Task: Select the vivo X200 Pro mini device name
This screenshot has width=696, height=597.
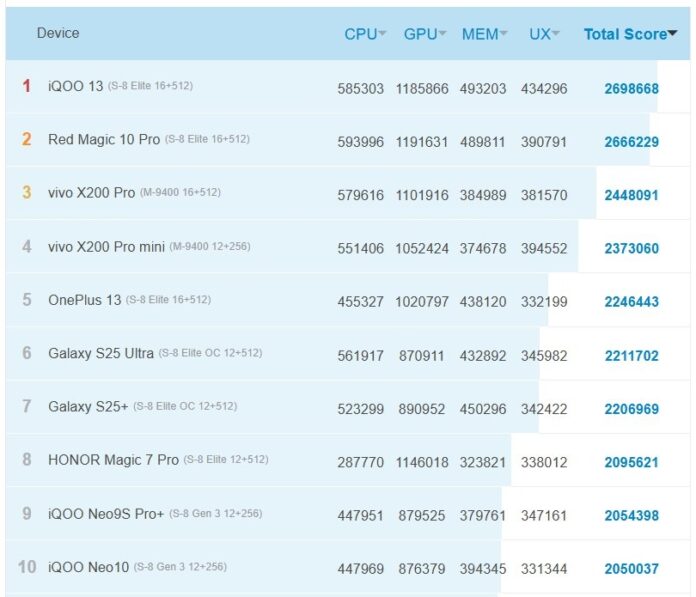Action: 107,246
